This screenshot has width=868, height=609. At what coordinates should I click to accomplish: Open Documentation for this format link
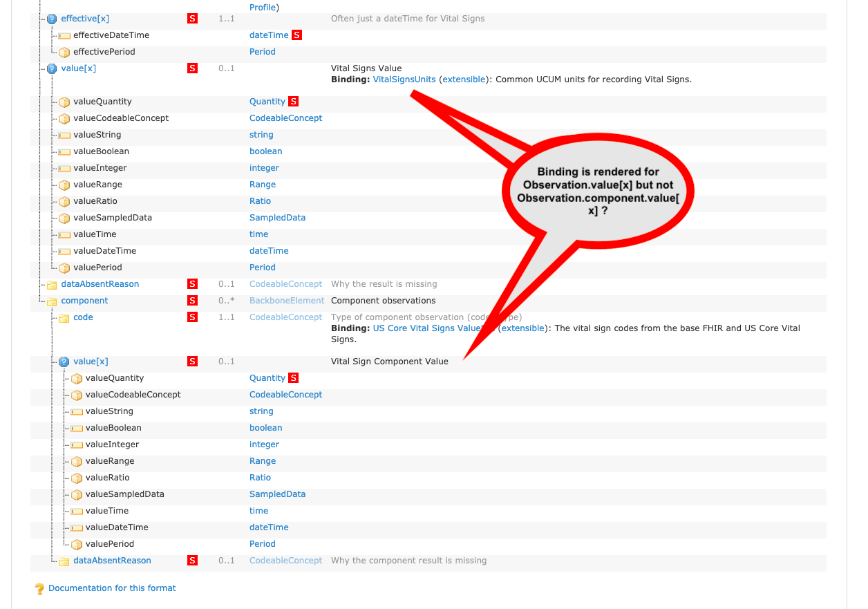(112, 588)
